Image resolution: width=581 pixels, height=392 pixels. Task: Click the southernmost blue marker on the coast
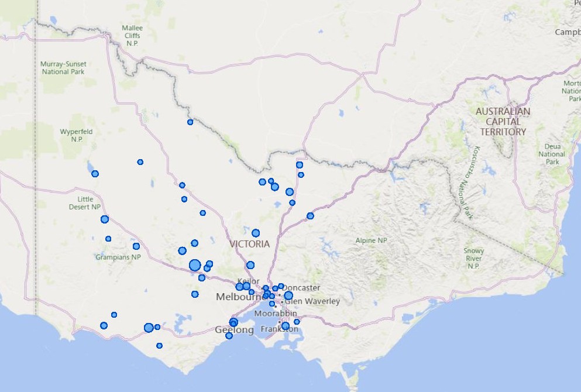tap(159, 346)
